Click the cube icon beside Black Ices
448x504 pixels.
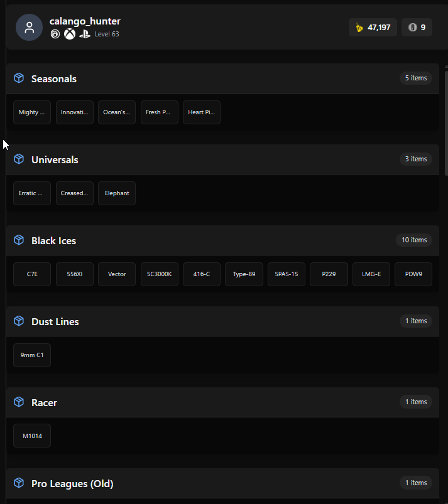[19, 240]
